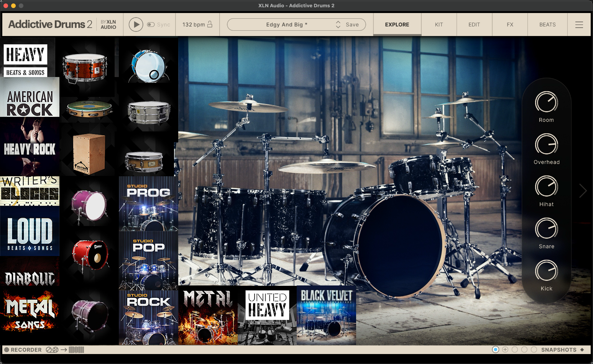Adjust the Snare level knob

point(546,229)
